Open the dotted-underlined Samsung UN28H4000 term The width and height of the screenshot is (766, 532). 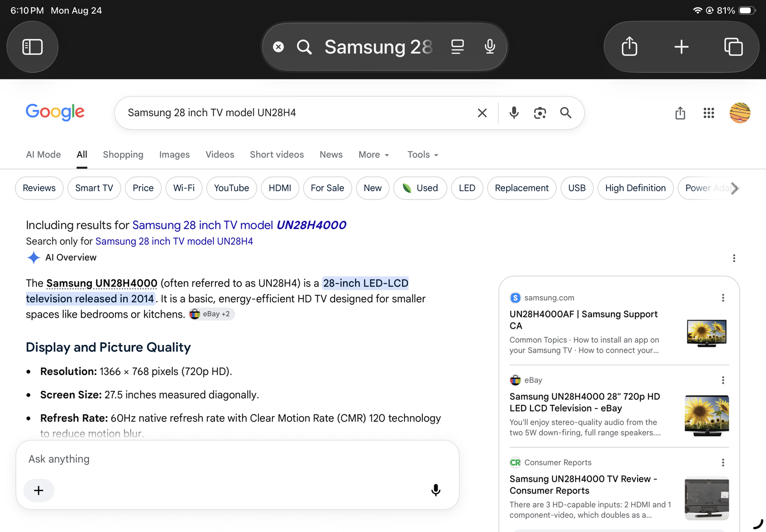(102, 283)
